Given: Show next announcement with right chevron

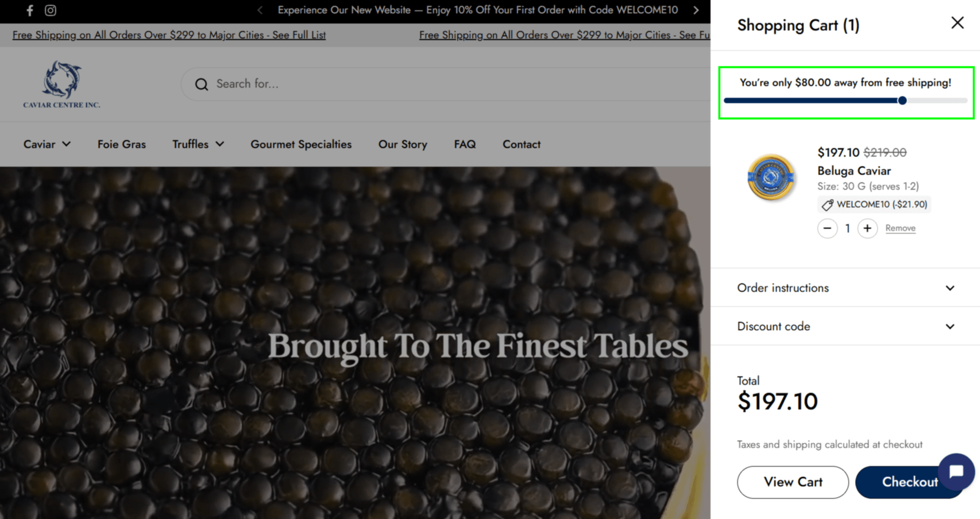Looking at the screenshot, I should pos(696,10).
